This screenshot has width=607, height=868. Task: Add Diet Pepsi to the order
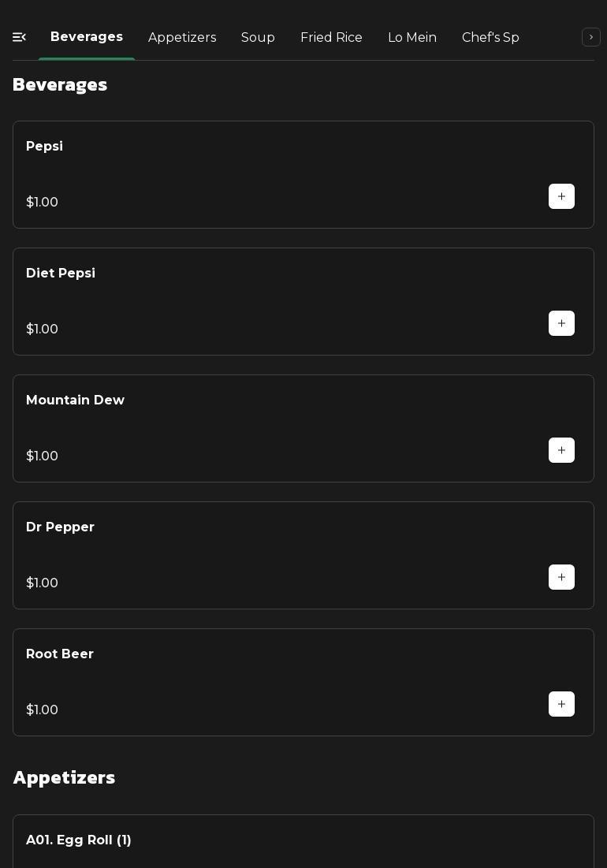click(x=561, y=323)
